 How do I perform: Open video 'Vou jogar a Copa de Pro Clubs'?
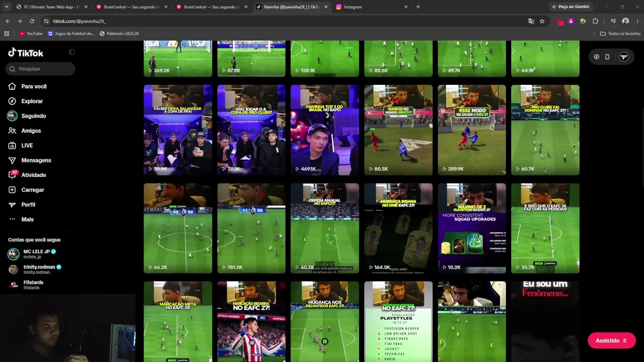coord(251,130)
